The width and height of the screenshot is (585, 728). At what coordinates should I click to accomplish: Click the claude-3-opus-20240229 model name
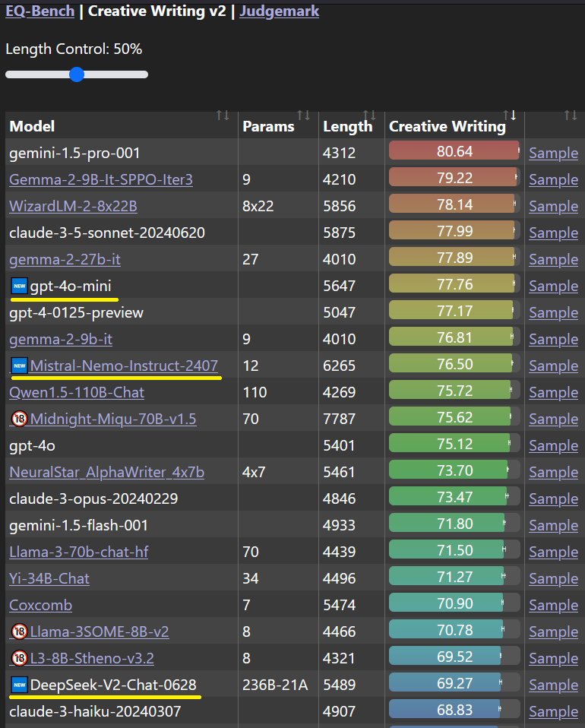point(93,499)
